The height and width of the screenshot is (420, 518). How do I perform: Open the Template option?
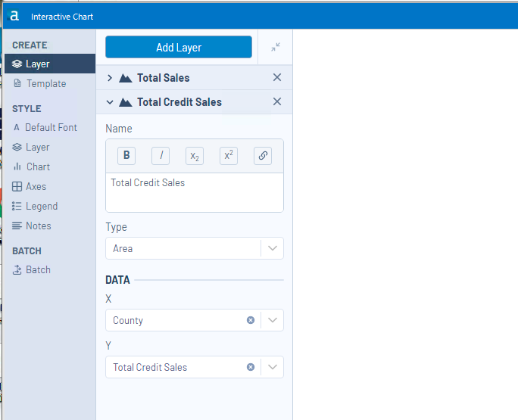pos(40,83)
